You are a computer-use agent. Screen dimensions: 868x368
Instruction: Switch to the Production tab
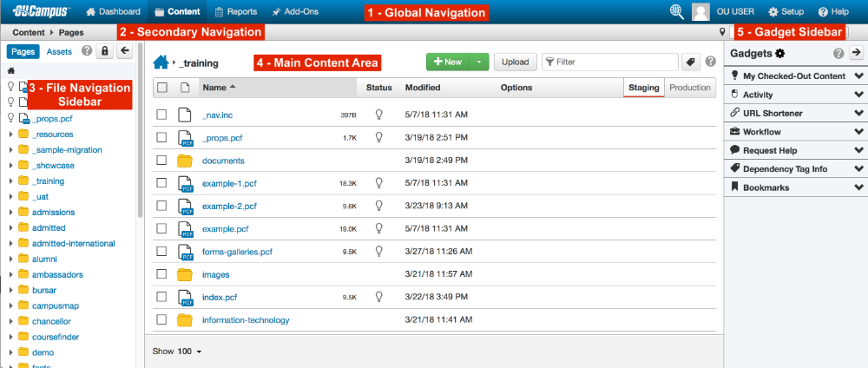690,88
